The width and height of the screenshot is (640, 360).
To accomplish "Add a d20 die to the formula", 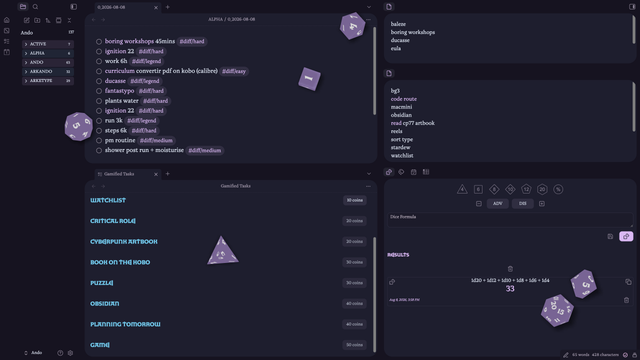I will (x=542, y=189).
